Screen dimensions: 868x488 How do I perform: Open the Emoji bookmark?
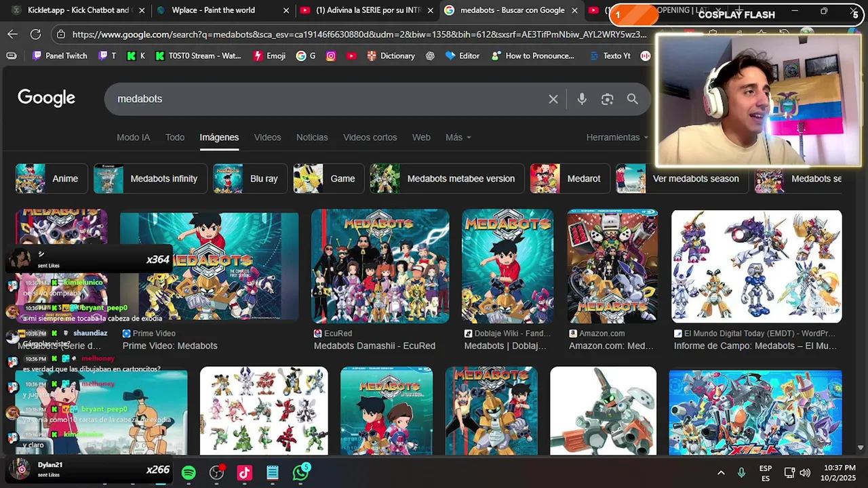(x=269, y=56)
